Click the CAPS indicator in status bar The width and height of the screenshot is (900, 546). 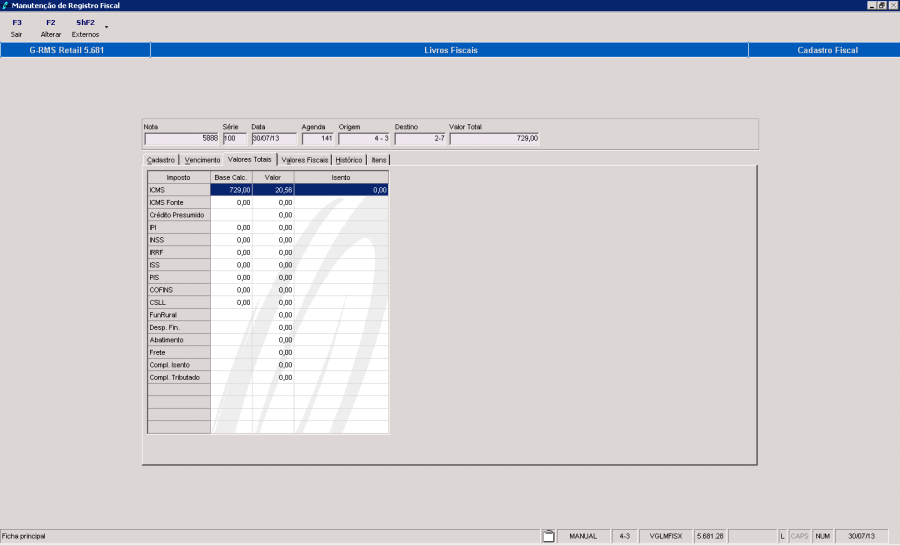coord(799,536)
